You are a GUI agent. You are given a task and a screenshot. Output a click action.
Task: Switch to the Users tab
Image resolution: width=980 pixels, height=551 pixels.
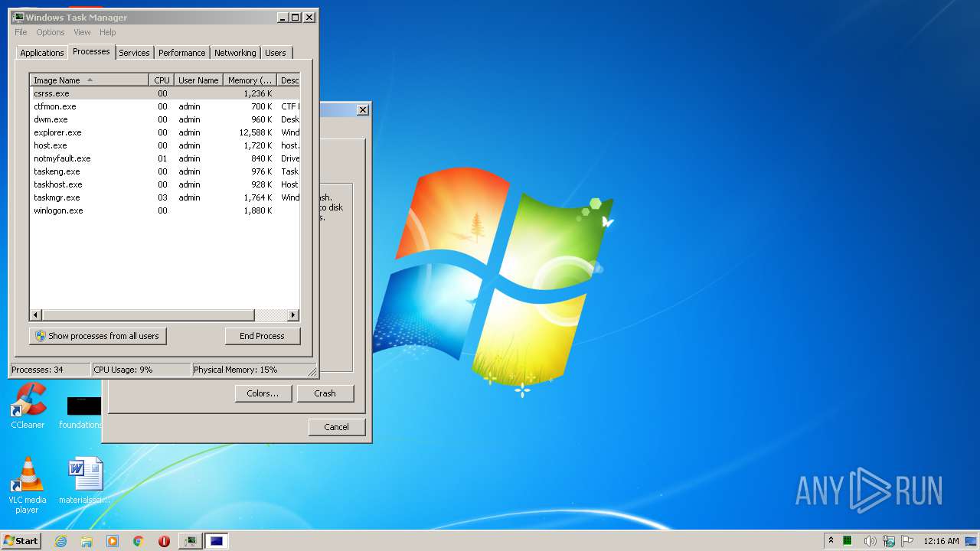[x=276, y=53]
